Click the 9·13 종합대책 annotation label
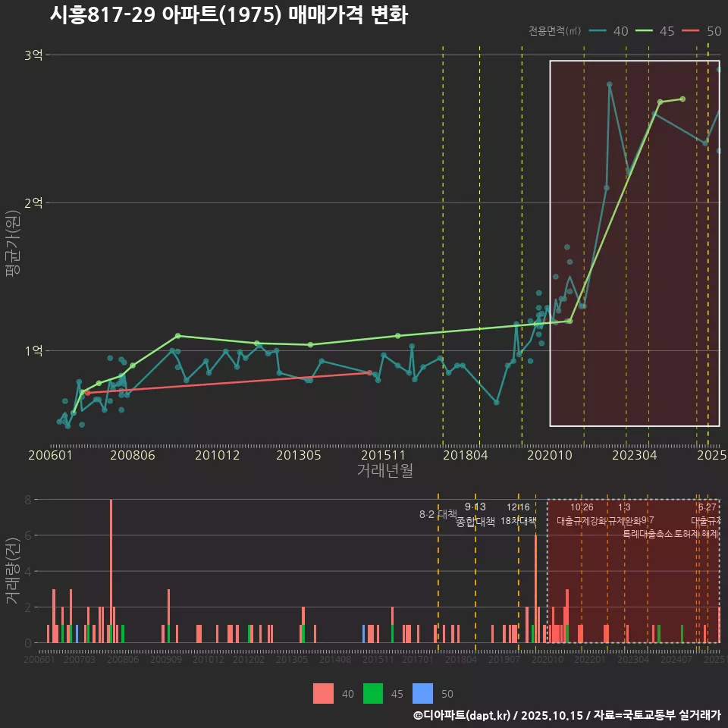The image size is (728, 728). 475,514
